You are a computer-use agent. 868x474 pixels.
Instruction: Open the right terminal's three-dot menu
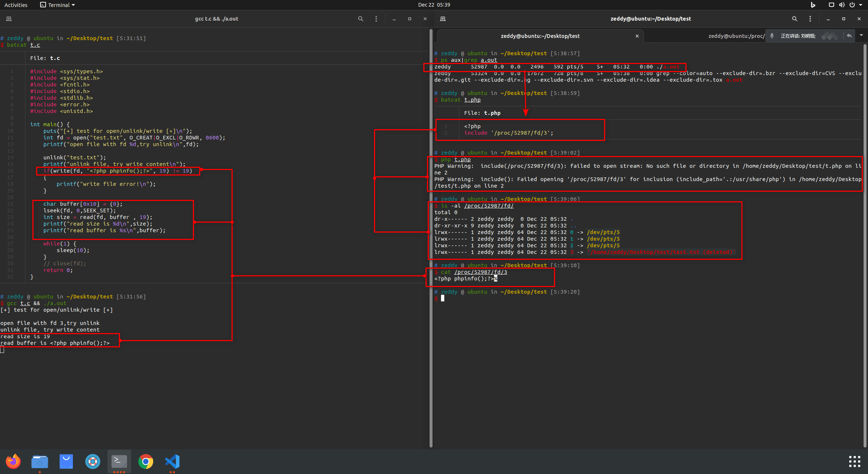810,19
